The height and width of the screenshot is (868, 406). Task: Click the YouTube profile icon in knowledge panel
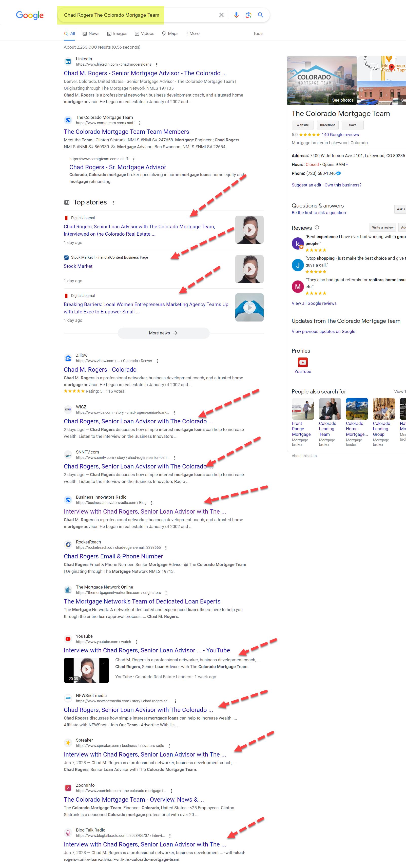(303, 362)
